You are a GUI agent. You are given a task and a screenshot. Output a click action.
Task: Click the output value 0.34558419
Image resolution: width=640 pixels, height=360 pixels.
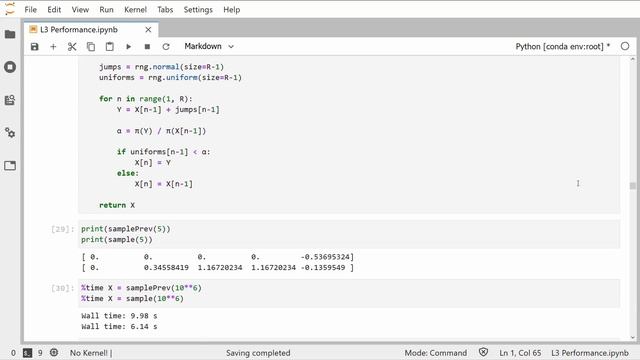tap(166, 268)
